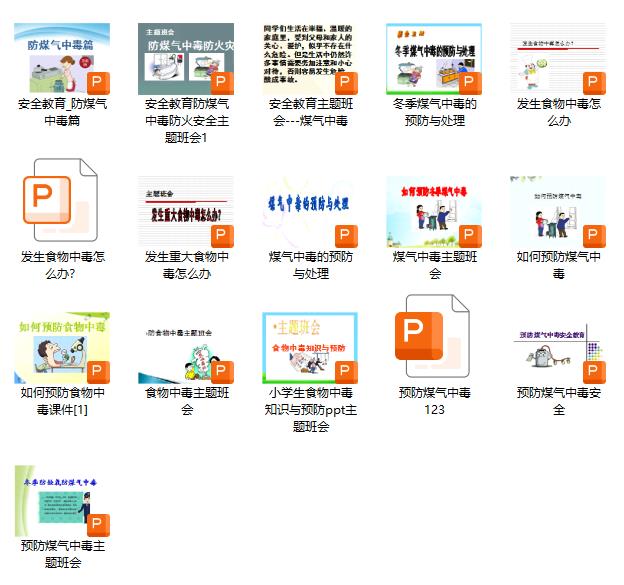The width and height of the screenshot is (624, 585).
Task: Select the filename text 如何预防食物中毒课件[1]
Action: 62,401
